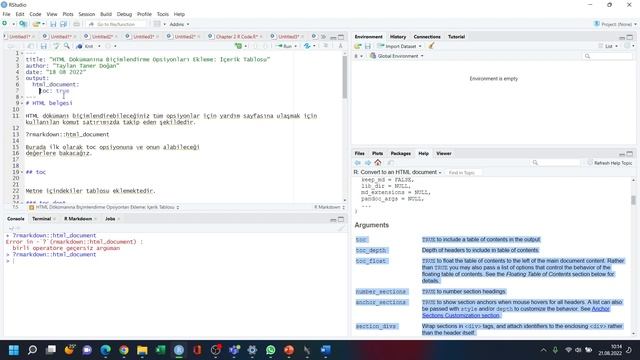Click the Help search field

coord(556,163)
